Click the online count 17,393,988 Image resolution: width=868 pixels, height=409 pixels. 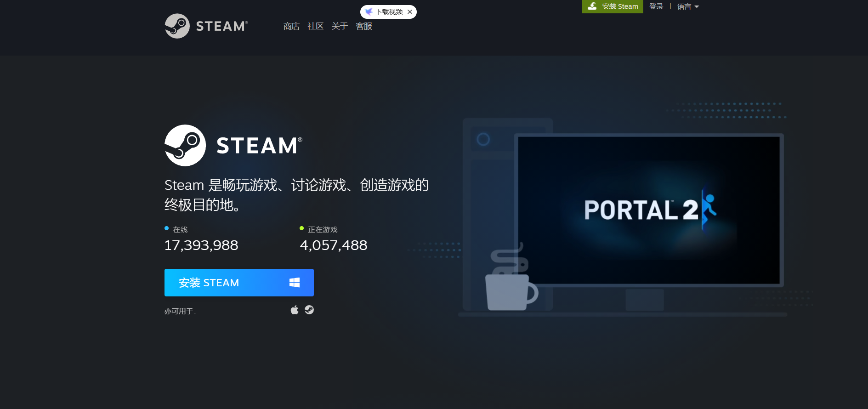tap(201, 245)
